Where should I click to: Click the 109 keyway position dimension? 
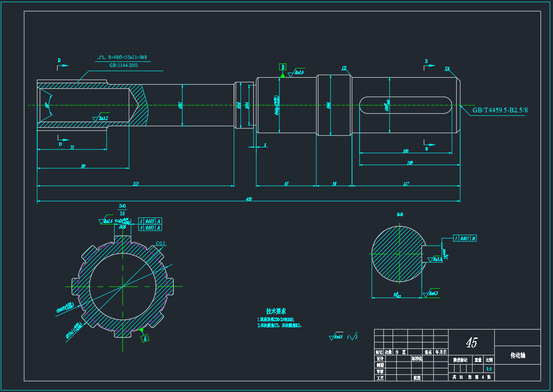click(410, 163)
